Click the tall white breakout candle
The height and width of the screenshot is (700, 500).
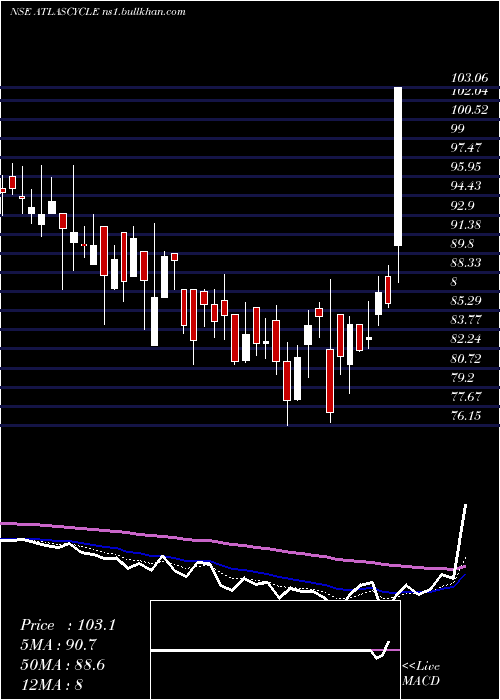[398, 166]
